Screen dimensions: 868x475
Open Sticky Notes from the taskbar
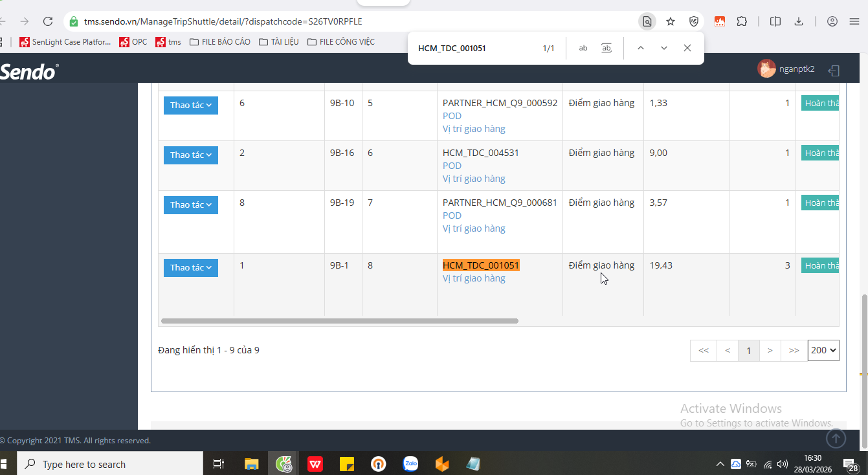(347, 464)
